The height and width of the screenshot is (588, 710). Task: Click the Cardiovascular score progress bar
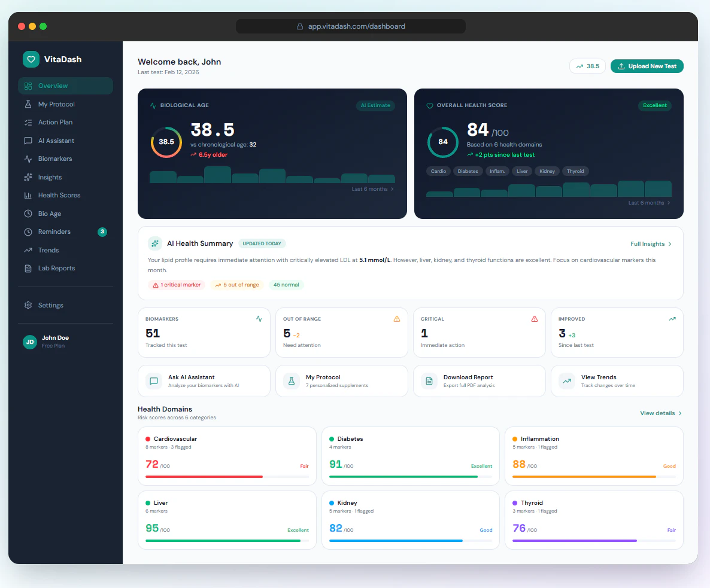coord(227,476)
